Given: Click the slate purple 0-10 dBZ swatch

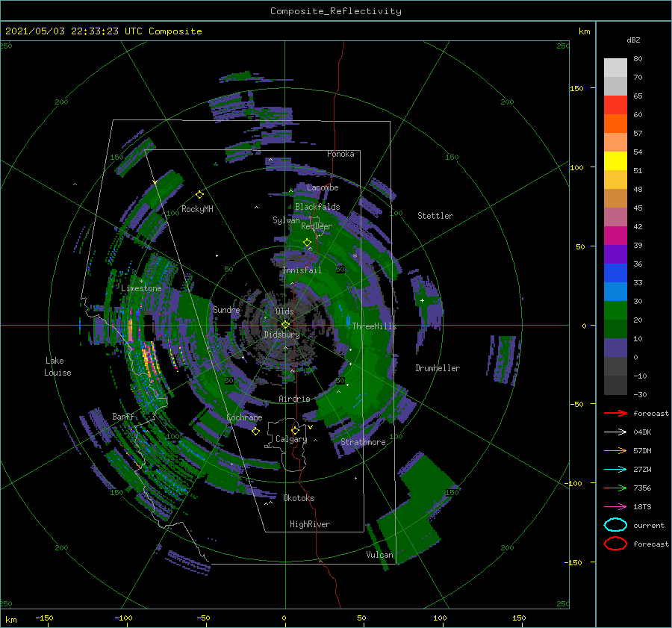Looking at the screenshot, I should tap(615, 348).
